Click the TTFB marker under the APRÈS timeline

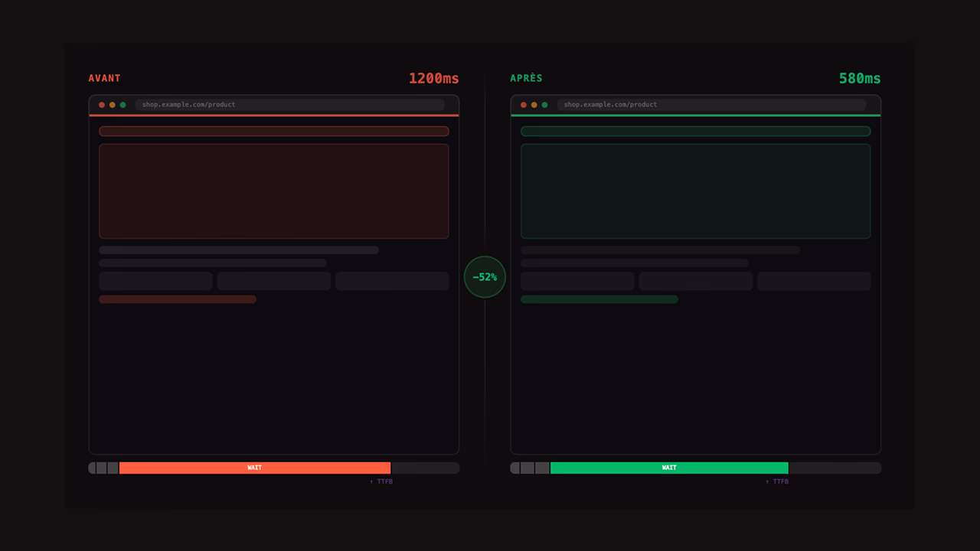coord(777,481)
